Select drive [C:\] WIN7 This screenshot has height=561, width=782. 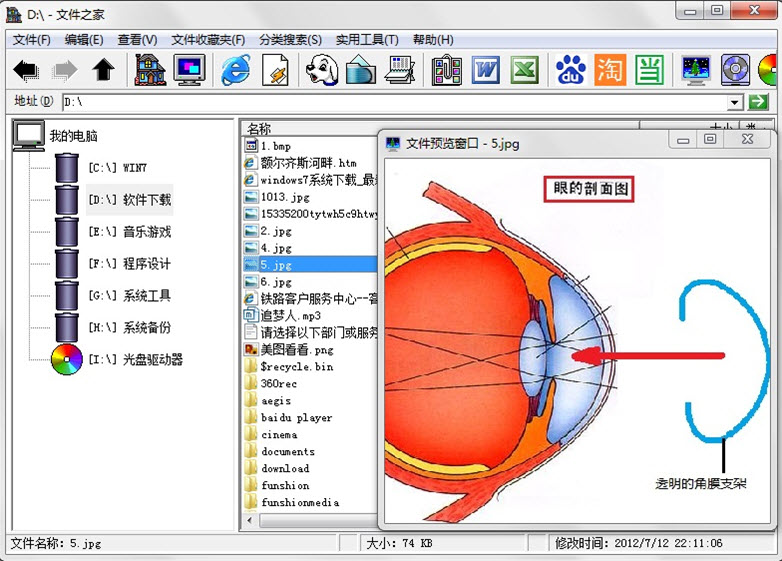point(118,168)
